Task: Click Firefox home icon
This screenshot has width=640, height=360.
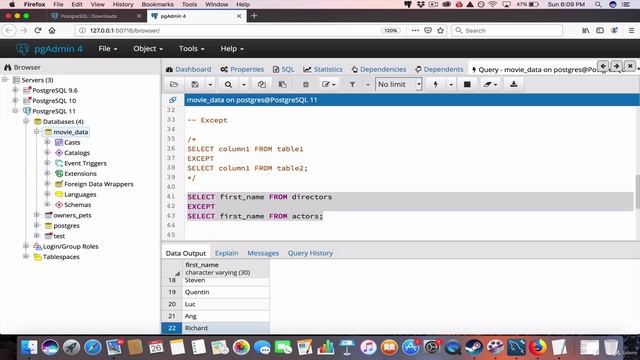Action: (x=52, y=30)
